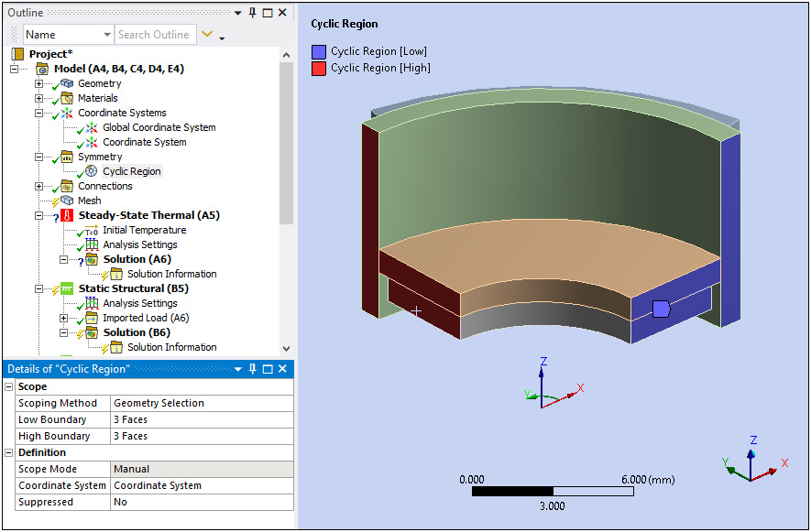The height and width of the screenshot is (532, 811).
Task: Click the red Cyclic Region High swatch
Action: coord(319,68)
